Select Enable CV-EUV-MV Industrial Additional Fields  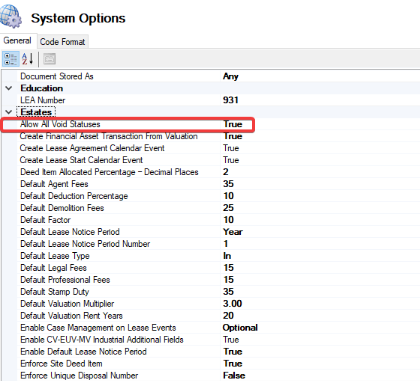pos(102,340)
